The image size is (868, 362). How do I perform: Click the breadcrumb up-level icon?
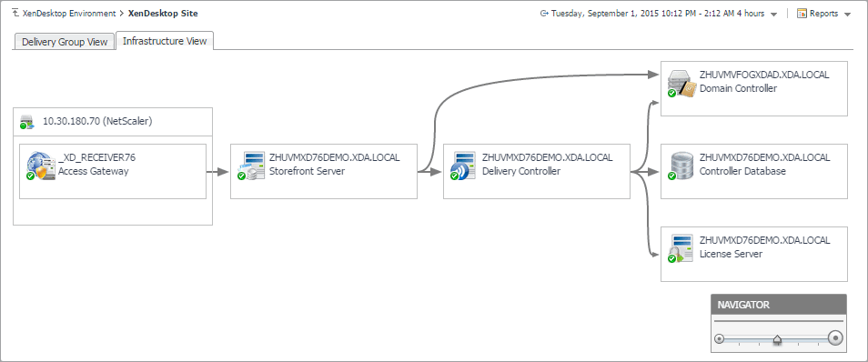point(15,13)
